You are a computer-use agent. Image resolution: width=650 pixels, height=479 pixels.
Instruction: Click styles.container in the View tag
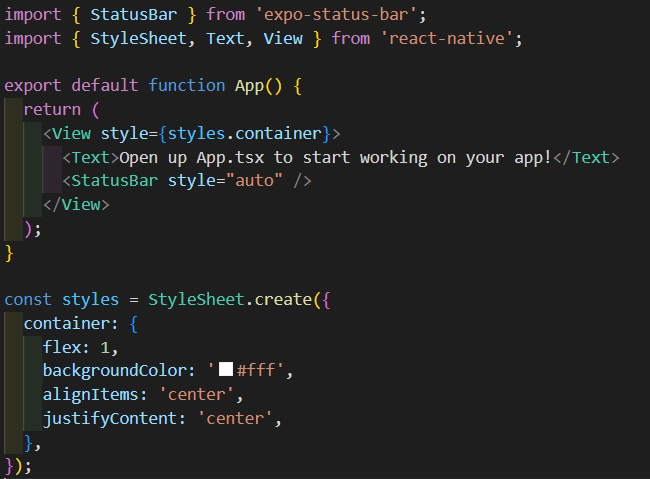pos(245,134)
